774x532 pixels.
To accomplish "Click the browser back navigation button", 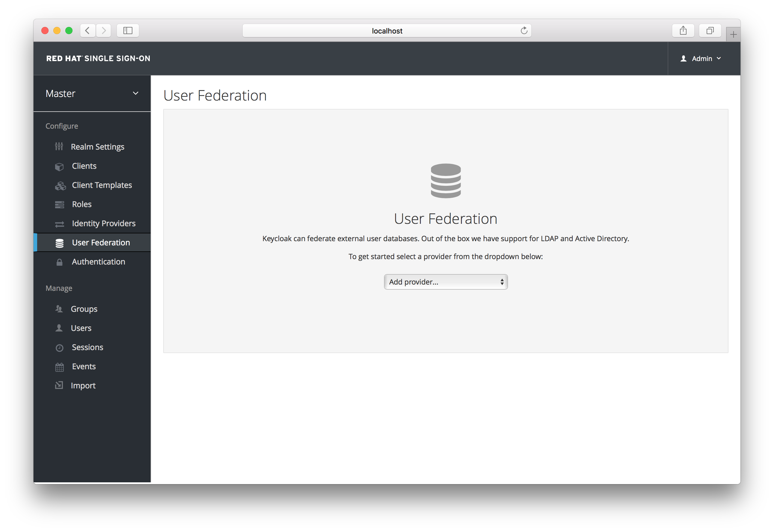I will pos(88,30).
